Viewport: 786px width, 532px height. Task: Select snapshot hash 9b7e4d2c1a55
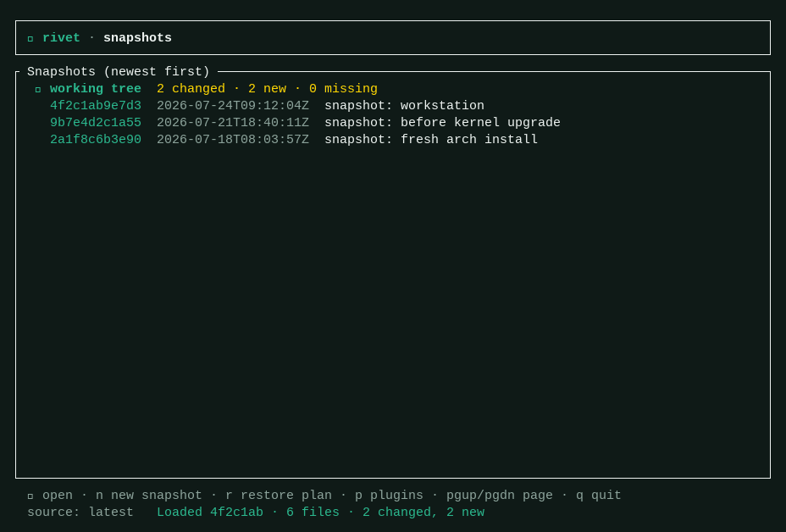click(96, 123)
